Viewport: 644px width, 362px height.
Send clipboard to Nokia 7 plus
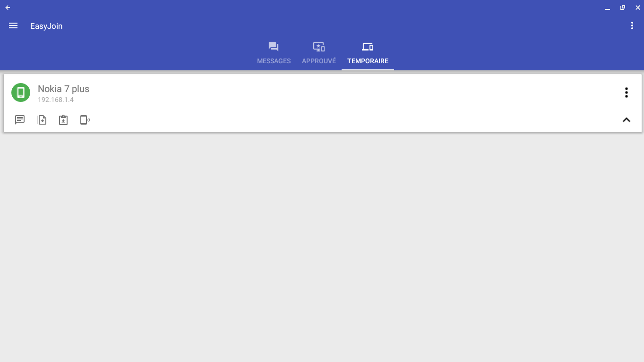click(63, 120)
